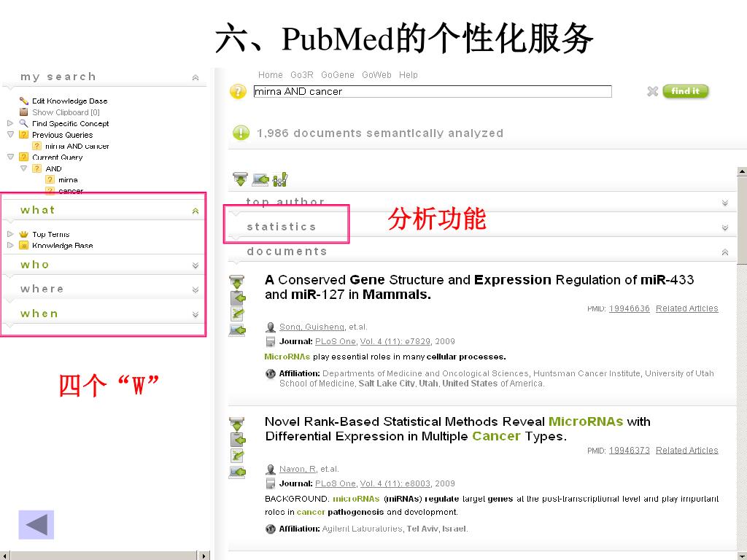Expand the Find Specific Concept node
Viewport: 747px width, 560px height.
(10, 123)
